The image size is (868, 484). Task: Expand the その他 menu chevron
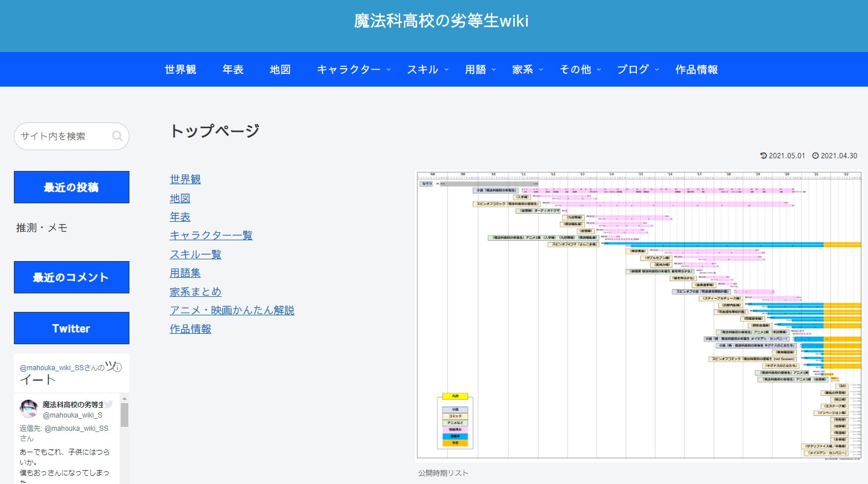click(599, 70)
